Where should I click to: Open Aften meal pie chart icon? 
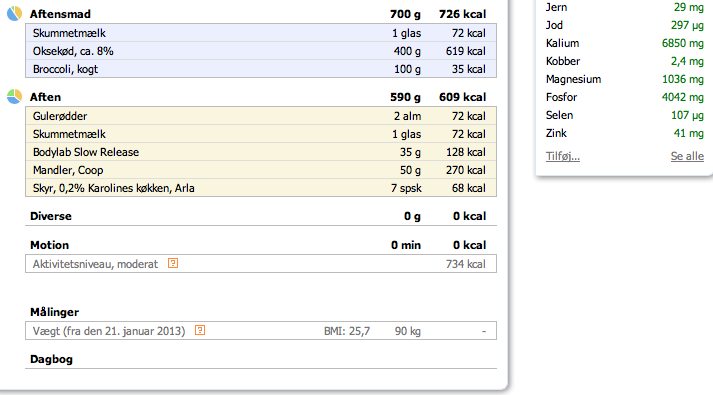tap(14, 96)
